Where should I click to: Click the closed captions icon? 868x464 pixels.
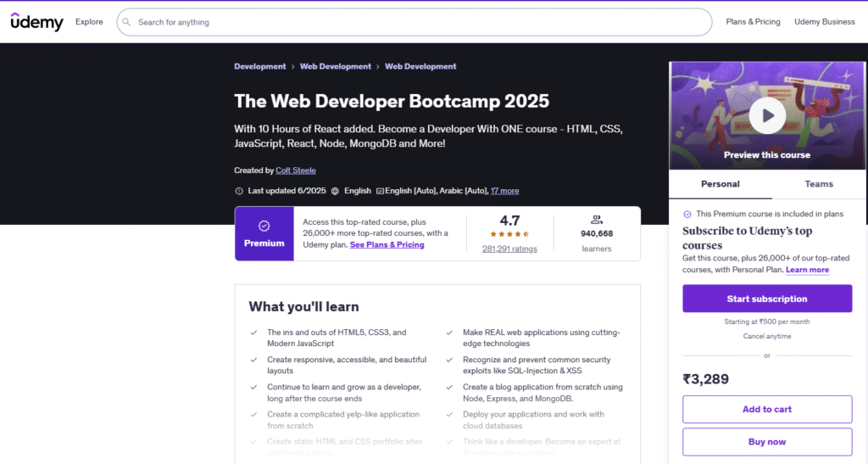tap(380, 191)
